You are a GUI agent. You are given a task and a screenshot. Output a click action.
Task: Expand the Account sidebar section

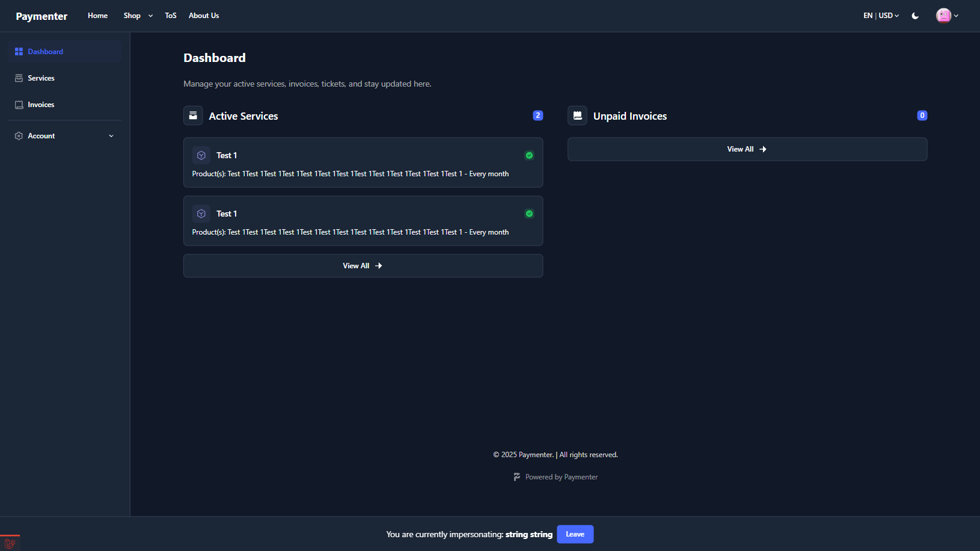click(x=111, y=136)
